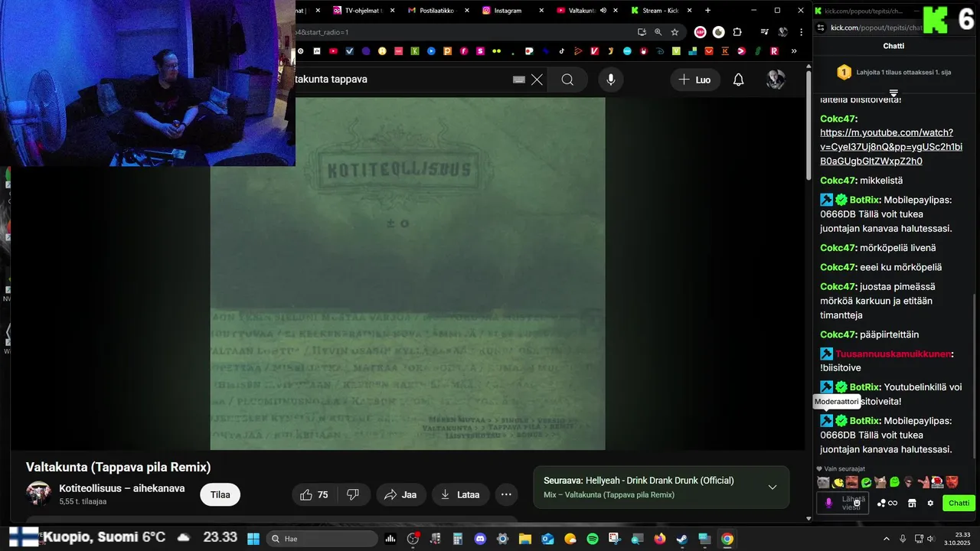Open chat settings gear
The image size is (980, 551).
click(930, 503)
